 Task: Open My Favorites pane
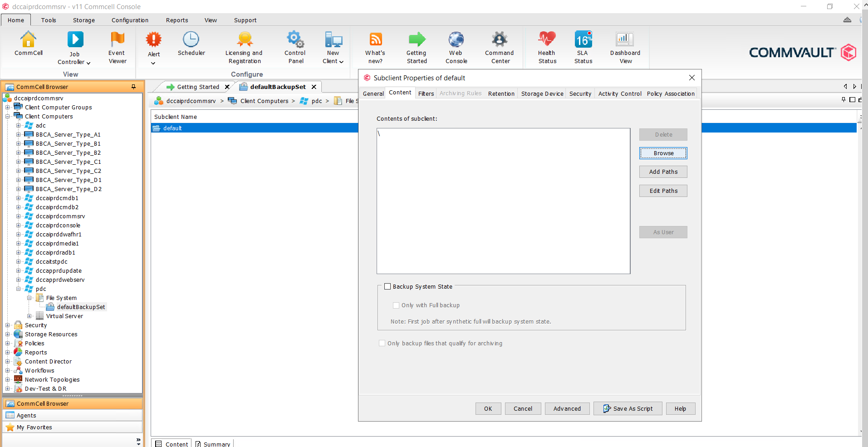73,427
